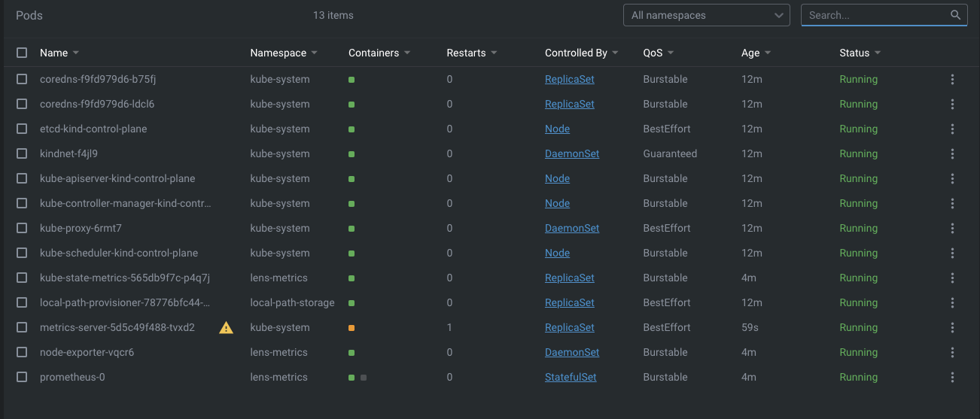Image resolution: width=980 pixels, height=419 pixels.
Task: Open actions menu for etcd-kind-control-plane row
Action: tap(952, 129)
